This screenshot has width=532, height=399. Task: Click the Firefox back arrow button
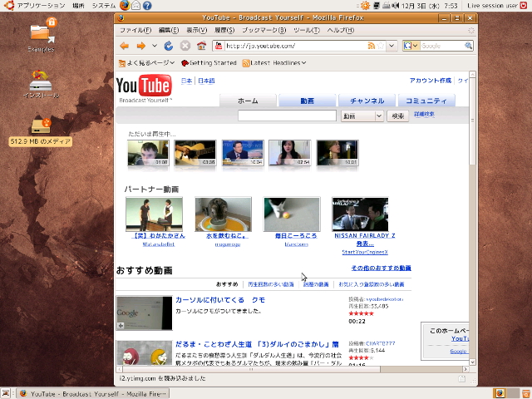click(125, 46)
